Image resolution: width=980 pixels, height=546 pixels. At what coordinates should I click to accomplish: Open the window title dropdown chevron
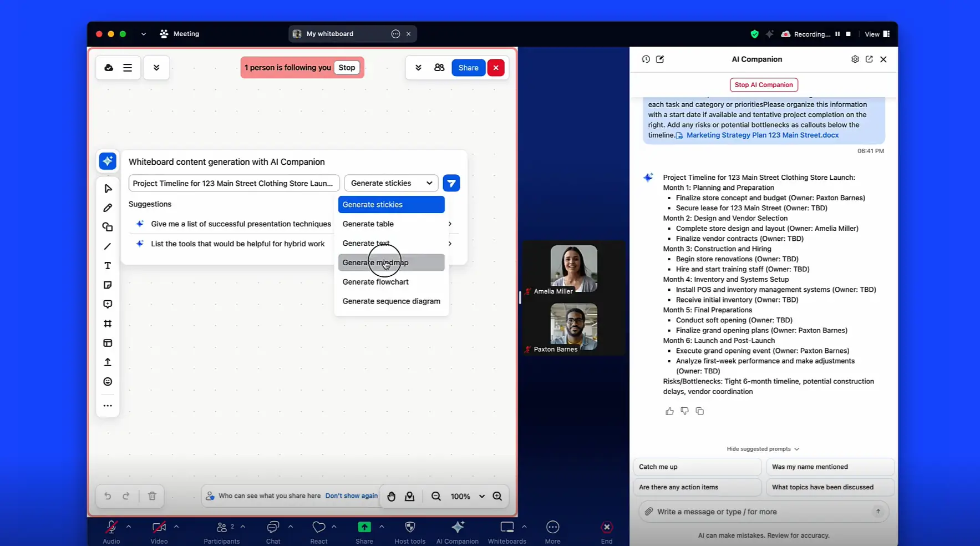144,34
